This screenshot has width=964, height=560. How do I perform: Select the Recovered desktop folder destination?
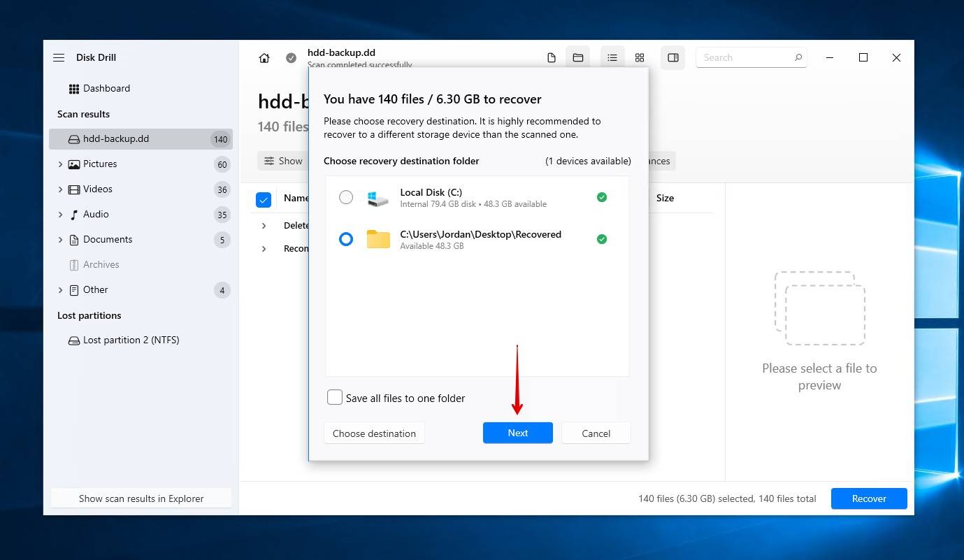346,238
